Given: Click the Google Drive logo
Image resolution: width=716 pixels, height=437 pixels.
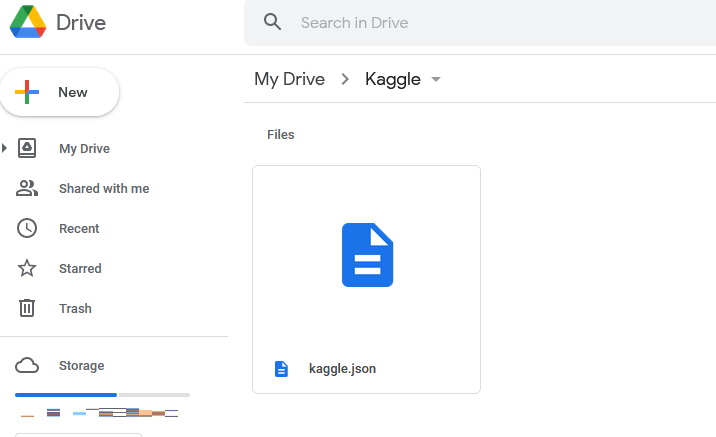Looking at the screenshot, I should (28, 22).
